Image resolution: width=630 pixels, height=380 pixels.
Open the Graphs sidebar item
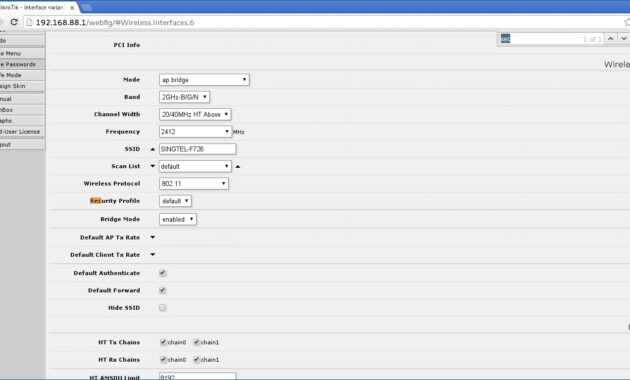22,121
